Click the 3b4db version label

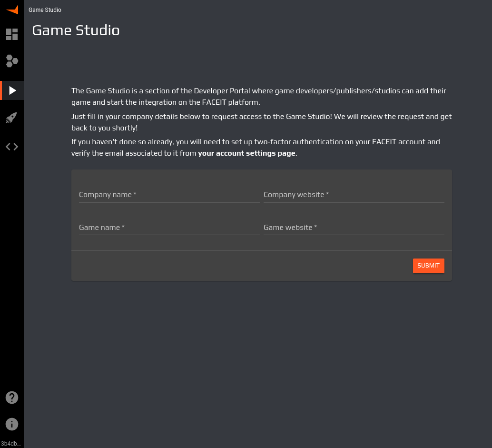coord(11,443)
